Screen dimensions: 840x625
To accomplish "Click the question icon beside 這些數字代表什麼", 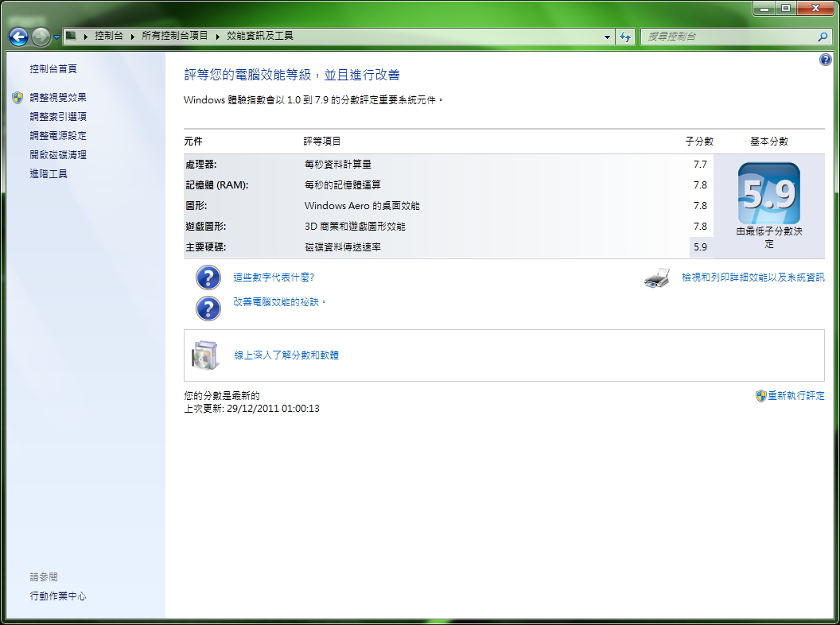I will [208, 278].
